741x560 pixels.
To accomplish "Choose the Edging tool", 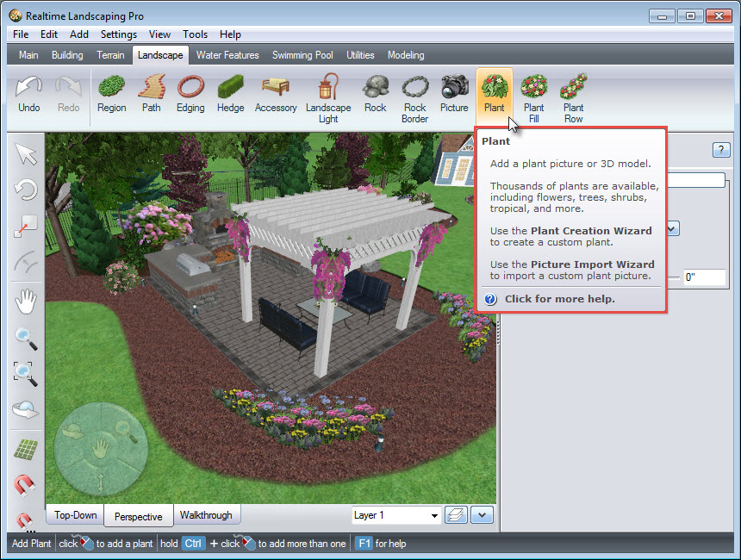I will (x=190, y=94).
